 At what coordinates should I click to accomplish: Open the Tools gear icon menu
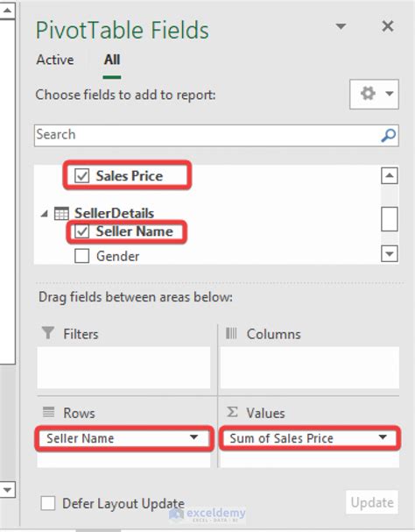368,93
